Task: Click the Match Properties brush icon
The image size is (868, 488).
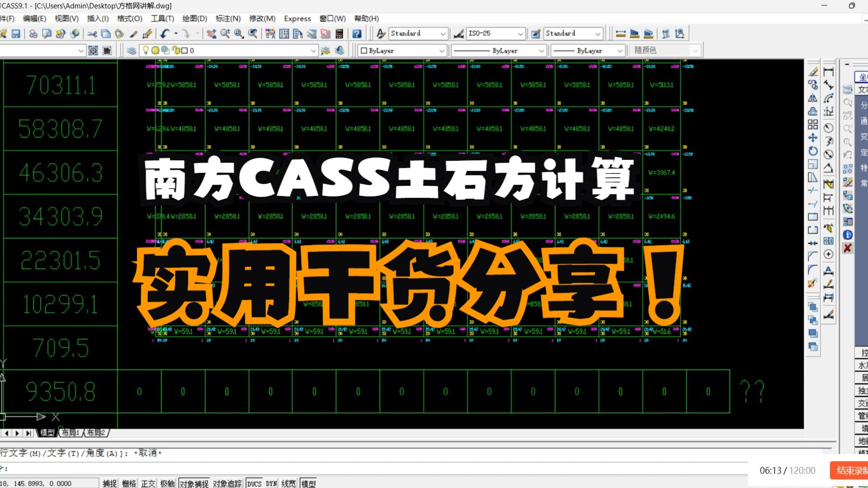Action: (x=134, y=34)
